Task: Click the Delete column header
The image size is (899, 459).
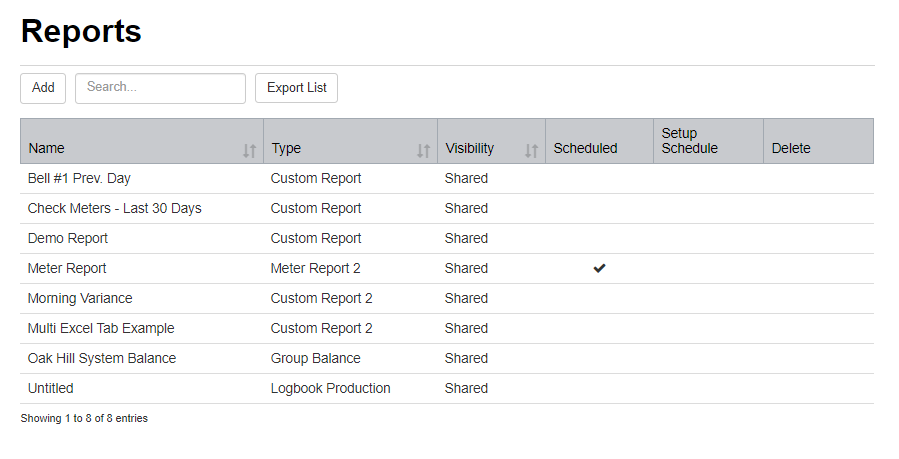Action: click(791, 148)
